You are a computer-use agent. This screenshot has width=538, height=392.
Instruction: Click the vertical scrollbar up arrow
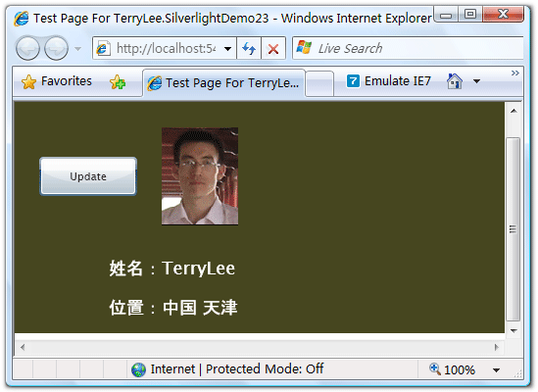coord(514,111)
